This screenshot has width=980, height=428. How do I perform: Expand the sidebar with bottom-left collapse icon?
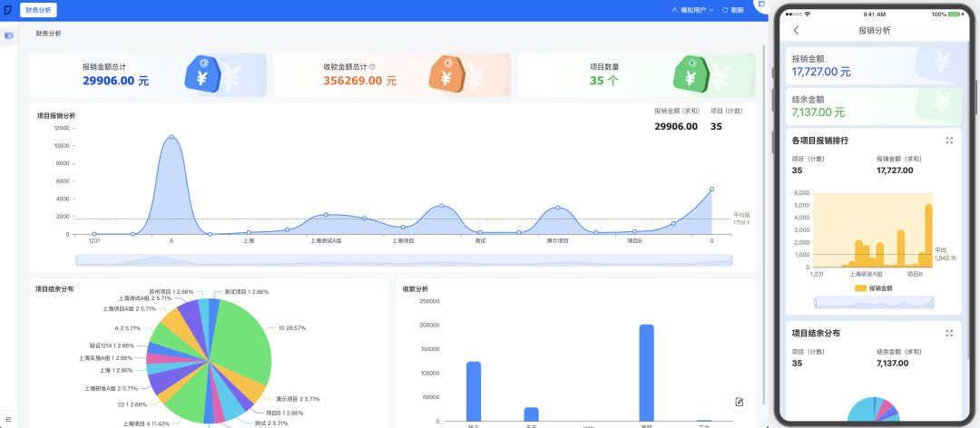(x=9, y=419)
